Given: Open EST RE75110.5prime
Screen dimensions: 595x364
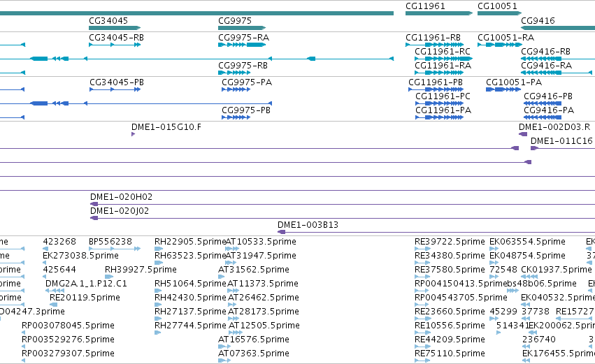Looking at the screenshot, I should point(450,354).
